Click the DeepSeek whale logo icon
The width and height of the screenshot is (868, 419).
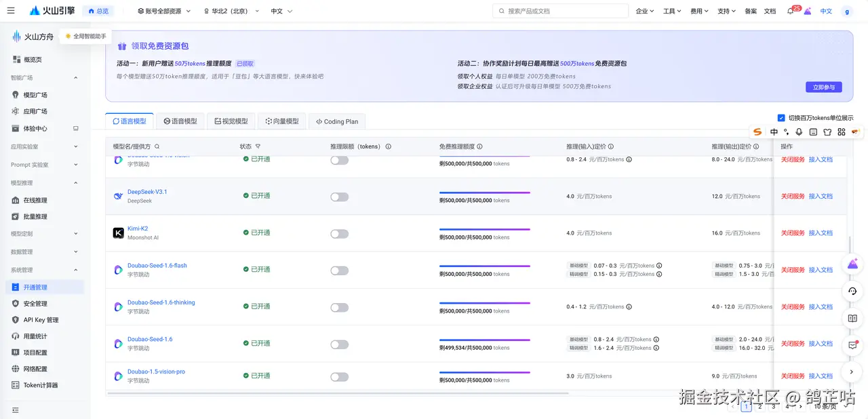pyautogui.click(x=119, y=197)
